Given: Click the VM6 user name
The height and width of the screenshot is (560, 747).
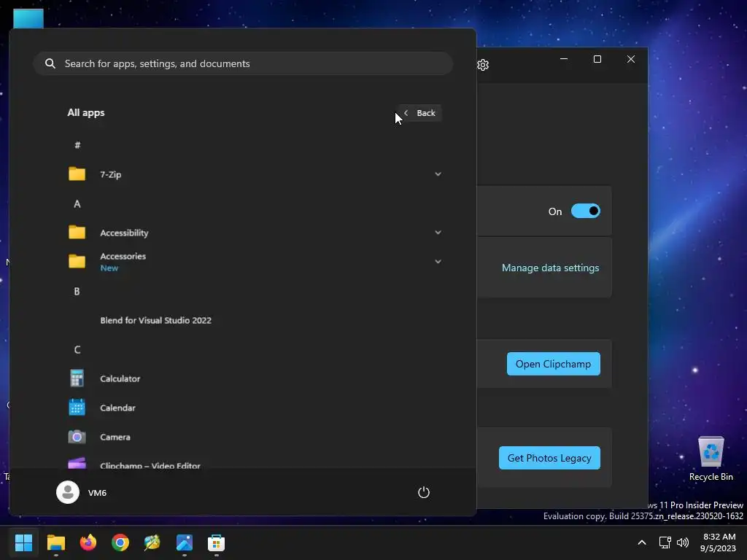Looking at the screenshot, I should tap(97, 493).
